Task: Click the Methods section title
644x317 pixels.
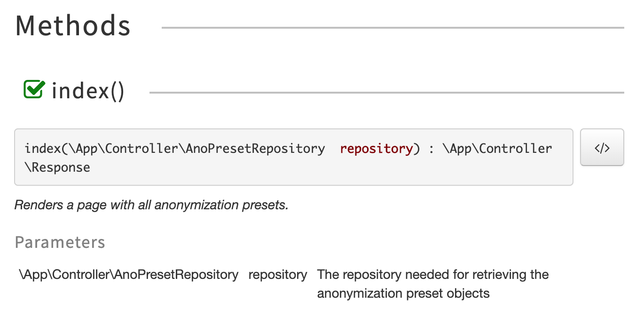Action: coord(72,26)
